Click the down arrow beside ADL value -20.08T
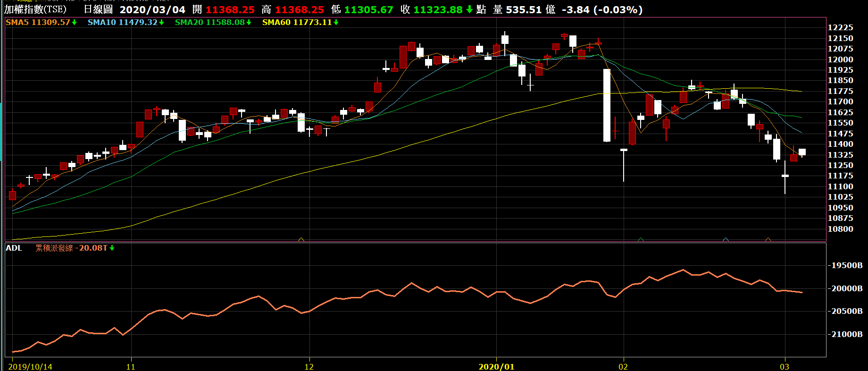Image resolution: width=868 pixels, height=371 pixels. coord(112,248)
